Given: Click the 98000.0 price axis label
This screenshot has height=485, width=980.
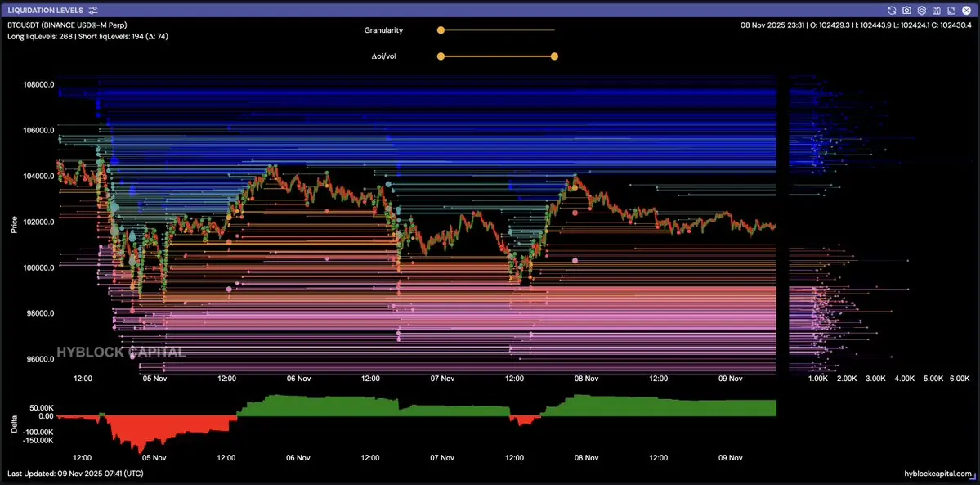Looking at the screenshot, I should point(39,313).
